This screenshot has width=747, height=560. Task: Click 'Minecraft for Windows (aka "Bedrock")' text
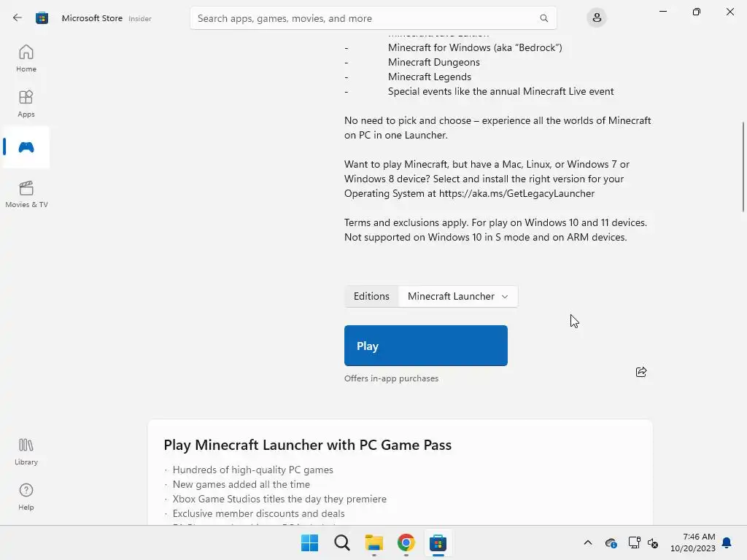[x=475, y=47]
